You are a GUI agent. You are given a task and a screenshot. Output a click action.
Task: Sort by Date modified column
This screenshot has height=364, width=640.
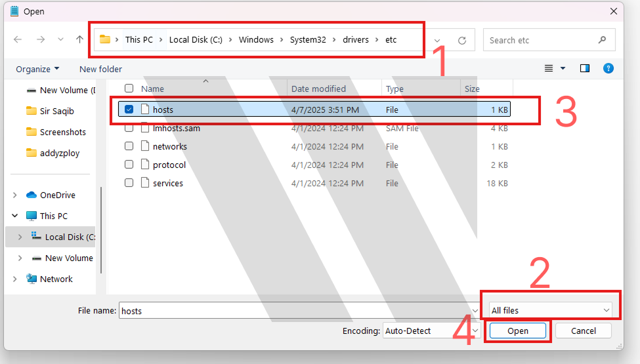point(318,89)
